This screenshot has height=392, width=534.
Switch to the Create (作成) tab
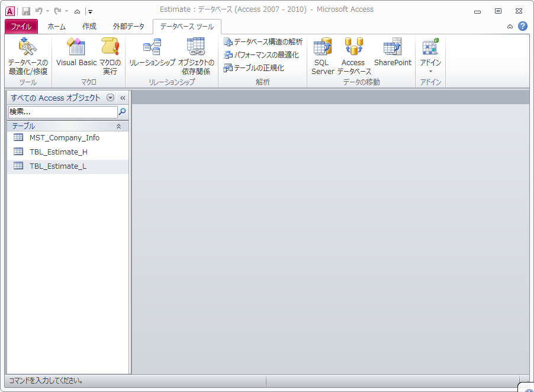[x=89, y=26]
